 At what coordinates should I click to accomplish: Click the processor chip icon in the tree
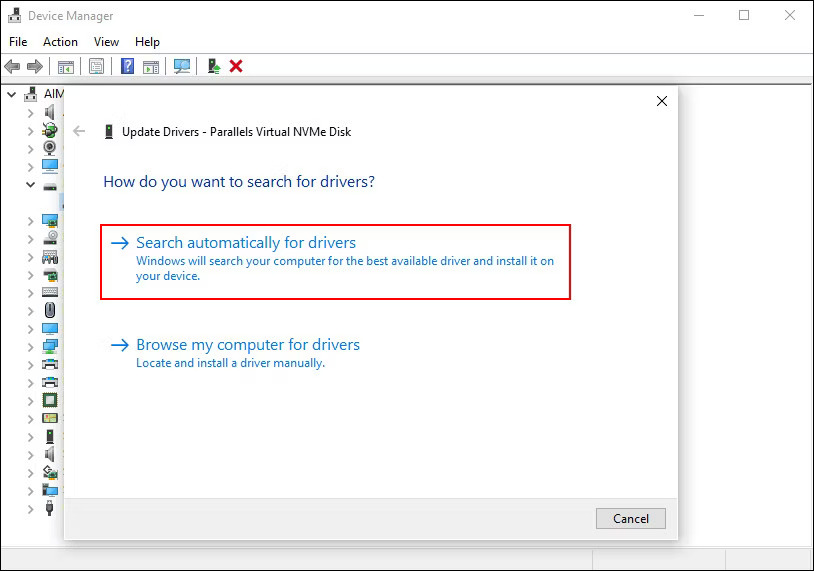click(50, 400)
